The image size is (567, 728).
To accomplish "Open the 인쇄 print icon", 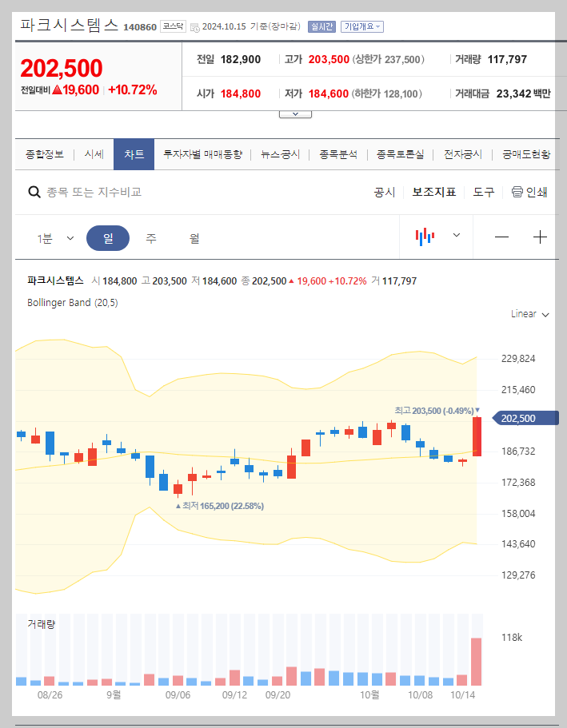I will click(x=529, y=192).
